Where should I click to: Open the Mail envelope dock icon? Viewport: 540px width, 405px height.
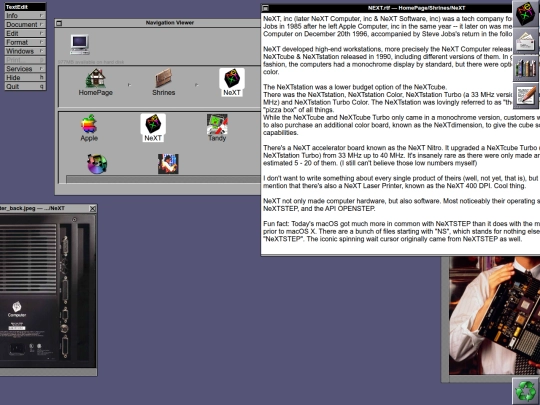coord(525,41)
